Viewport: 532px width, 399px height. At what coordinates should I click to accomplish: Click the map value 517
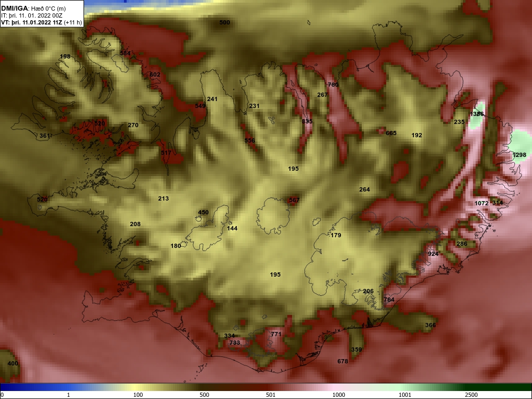(166, 153)
